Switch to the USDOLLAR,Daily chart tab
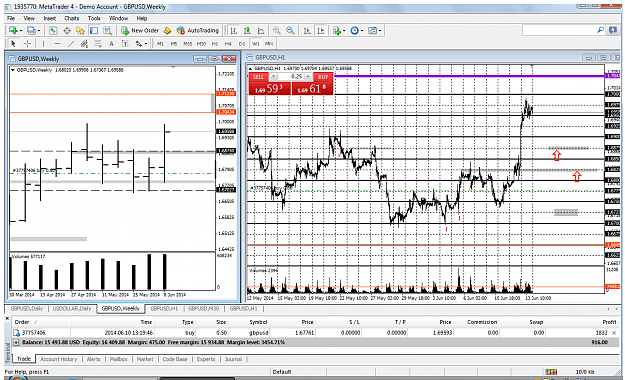Image resolution: width=625 pixels, height=380 pixels. pyautogui.click(x=72, y=309)
